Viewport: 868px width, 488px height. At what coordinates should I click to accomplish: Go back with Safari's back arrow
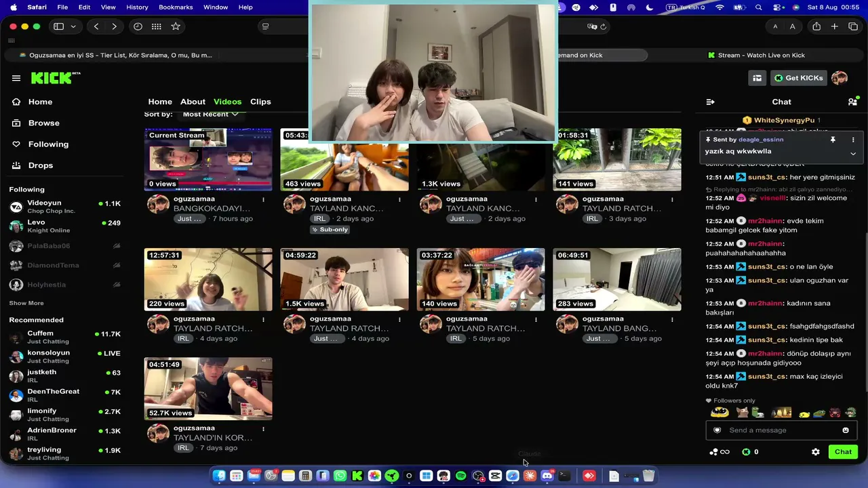point(96,26)
